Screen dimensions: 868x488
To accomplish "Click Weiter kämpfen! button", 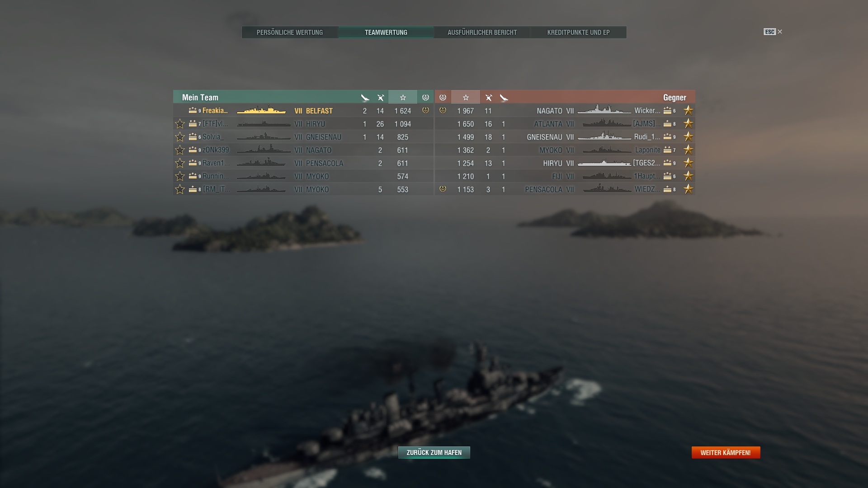I will click(x=726, y=453).
